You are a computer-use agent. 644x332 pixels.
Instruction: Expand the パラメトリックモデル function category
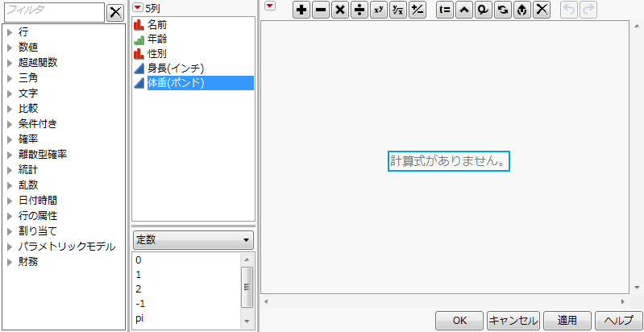[10, 247]
